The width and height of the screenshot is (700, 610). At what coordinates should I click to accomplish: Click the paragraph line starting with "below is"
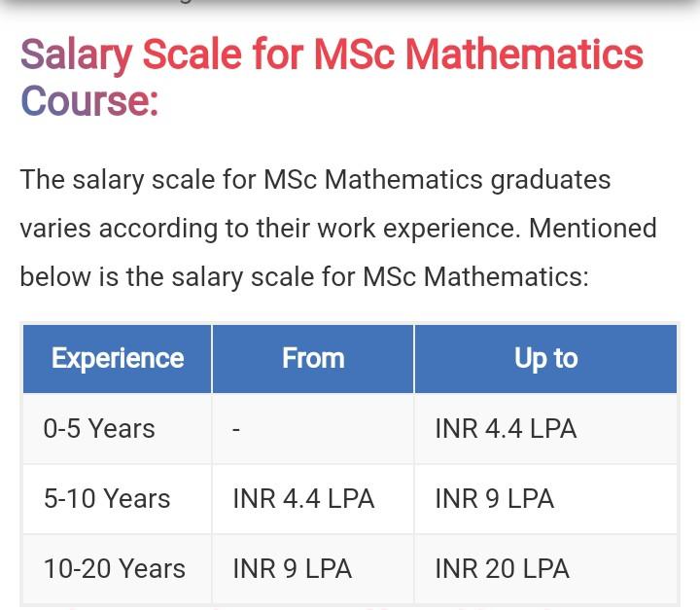[x=304, y=277]
